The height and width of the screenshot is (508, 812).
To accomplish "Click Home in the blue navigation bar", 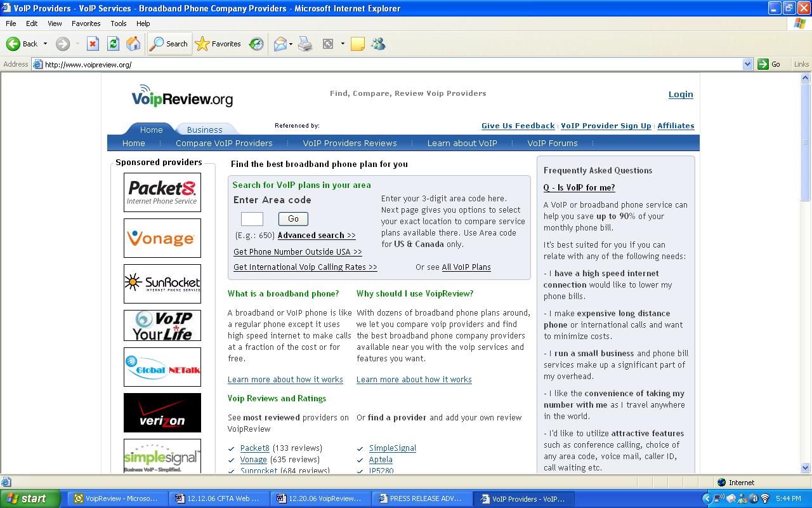I will point(134,144).
